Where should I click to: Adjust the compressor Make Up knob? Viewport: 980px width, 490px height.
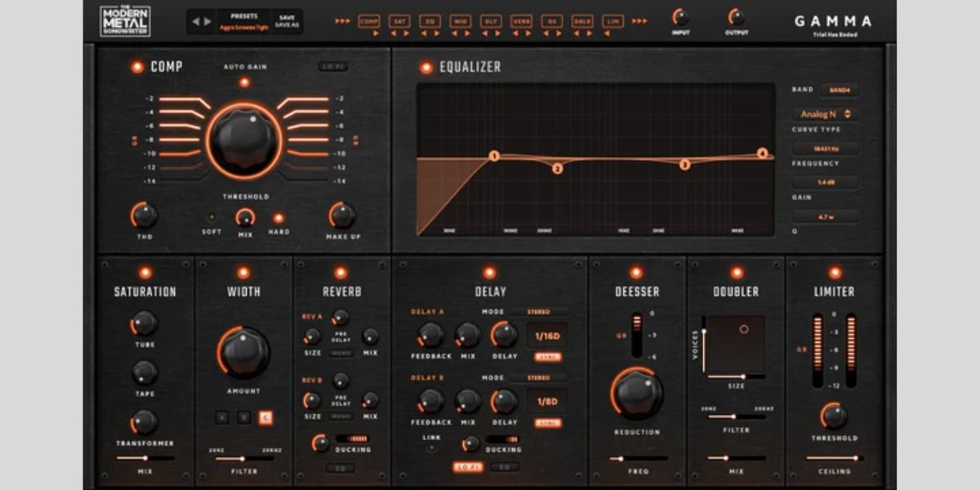pyautogui.click(x=342, y=216)
